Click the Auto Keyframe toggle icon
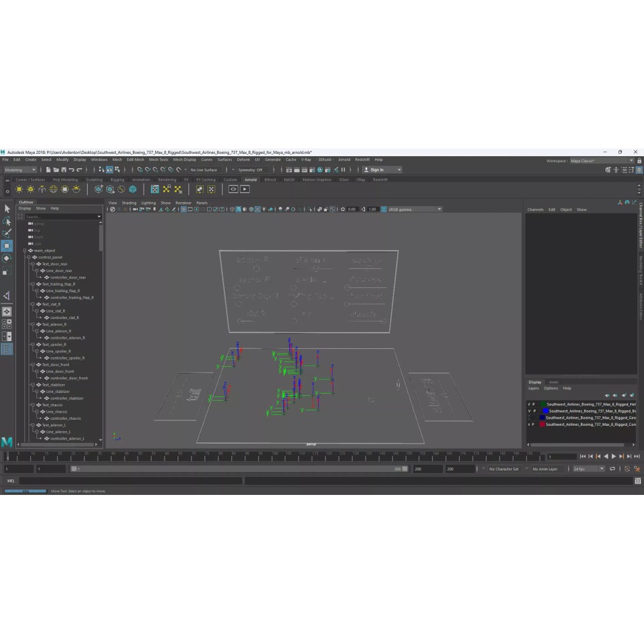644x644 pixels. click(627, 469)
